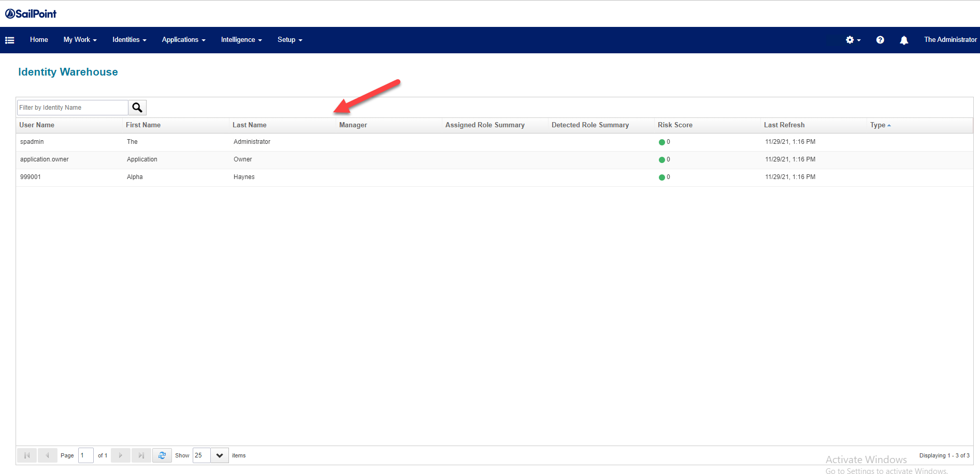Go to previous page of results
The width and height of the screenshot is (980, 474).
tap(48, 455)
